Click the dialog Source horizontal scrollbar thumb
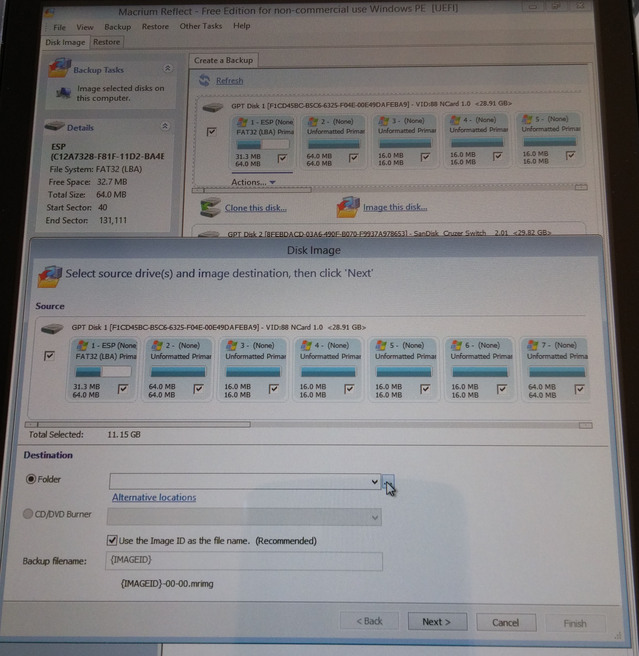This screenshot has height=656, width=639. click(x=144, y=424)
